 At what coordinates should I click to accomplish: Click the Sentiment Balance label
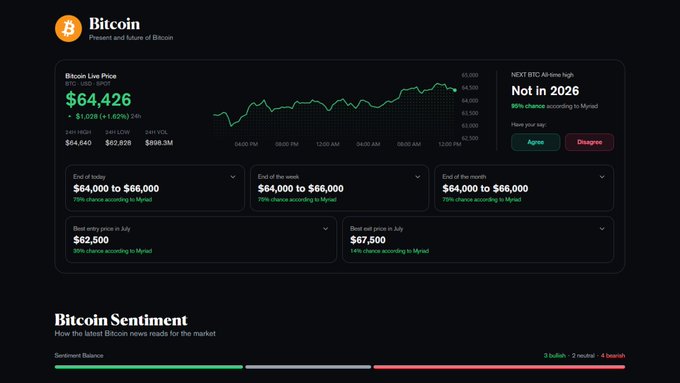coord(79,356)
